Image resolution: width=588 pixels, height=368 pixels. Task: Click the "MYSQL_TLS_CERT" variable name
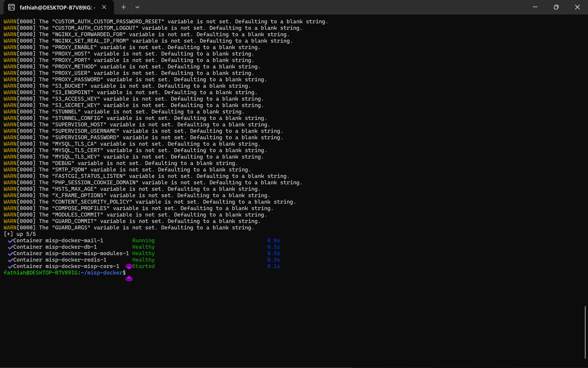(x=77, y=150)
